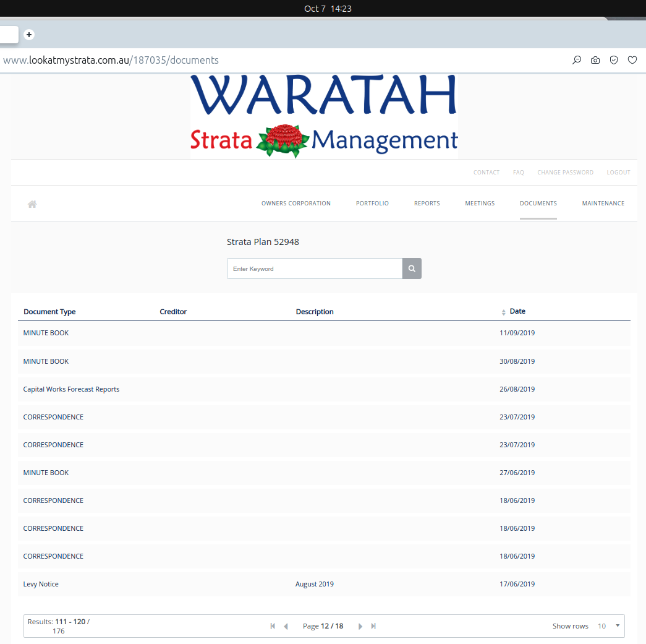Jump to last page of results
The image size is (646, 644).
click(x=373, y=626)
